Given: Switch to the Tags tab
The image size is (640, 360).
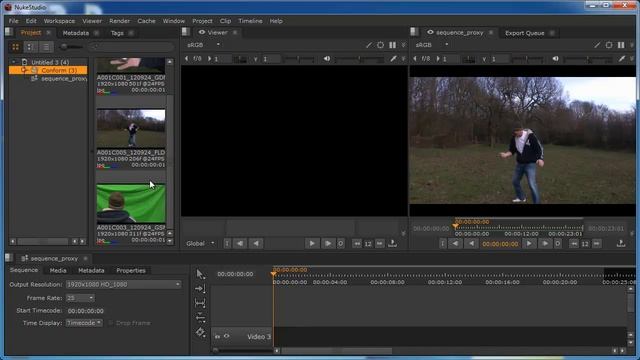Looking at the screenshot, I should 117,33.
